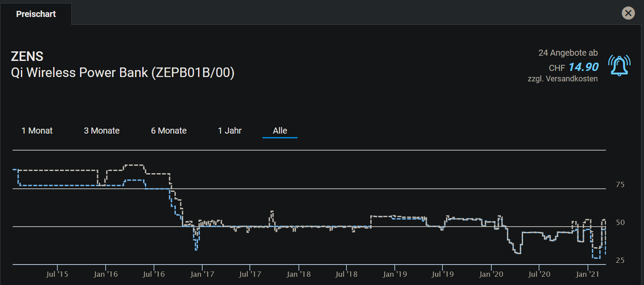Switch chart range to 1 Monat
This screenshot has width=644, height=285.
coord(37,131)
